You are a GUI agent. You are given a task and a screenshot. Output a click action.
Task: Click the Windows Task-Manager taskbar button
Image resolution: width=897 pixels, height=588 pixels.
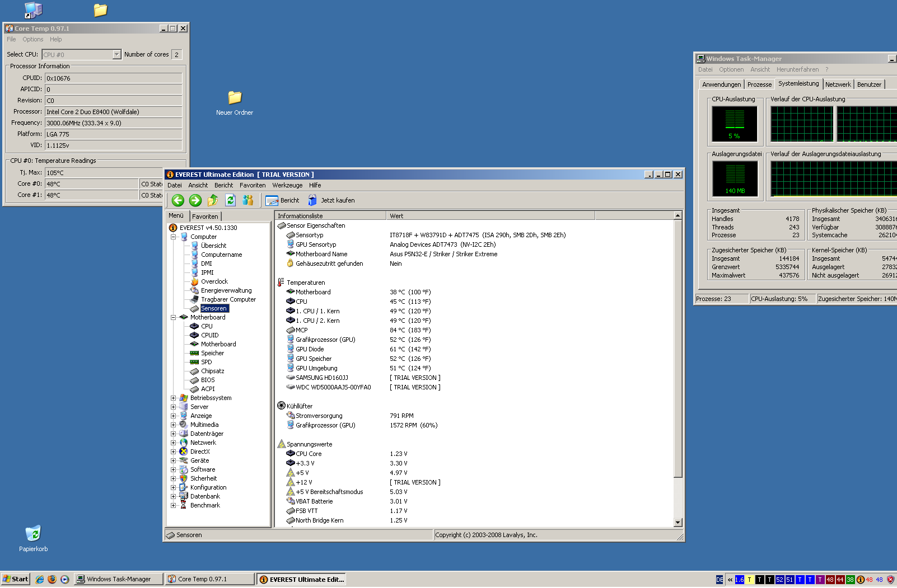tap(119, 580)
